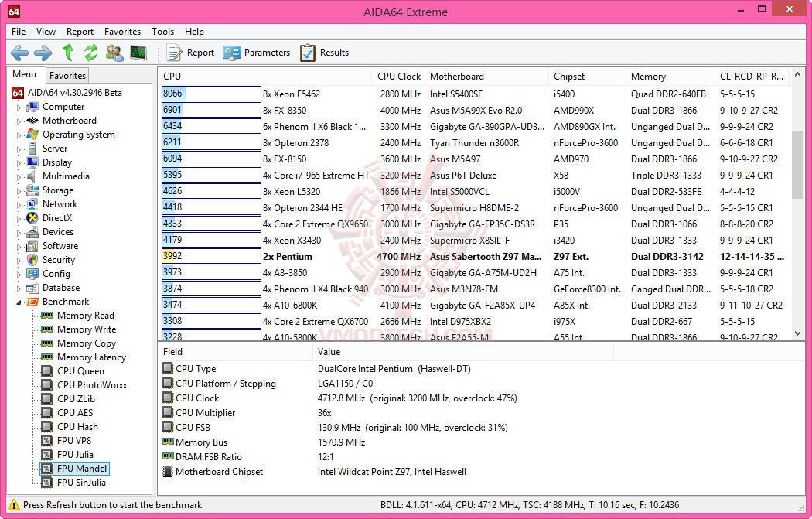Select the Config icon in tree

(32, 274)
